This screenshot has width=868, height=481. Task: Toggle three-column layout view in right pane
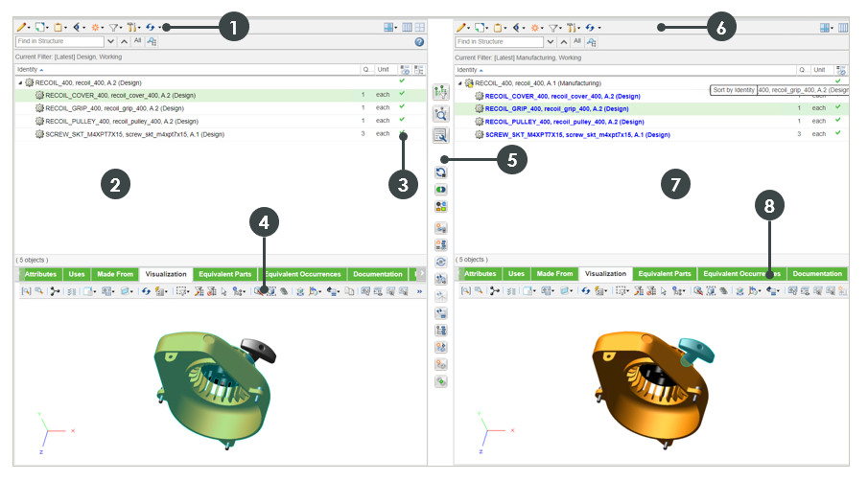click(843, 27)
